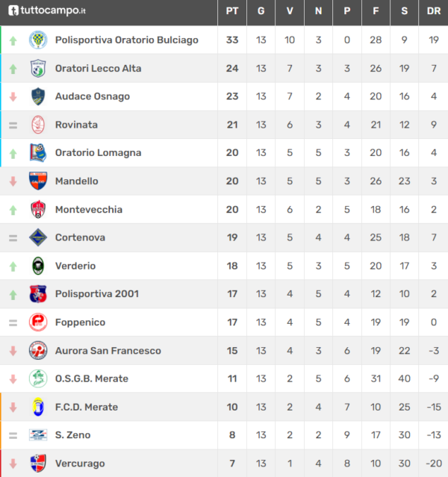Click the Oratori Lecco Alta team crest
The height and width of the screenshot is (477, 448).
click(38, 68)
